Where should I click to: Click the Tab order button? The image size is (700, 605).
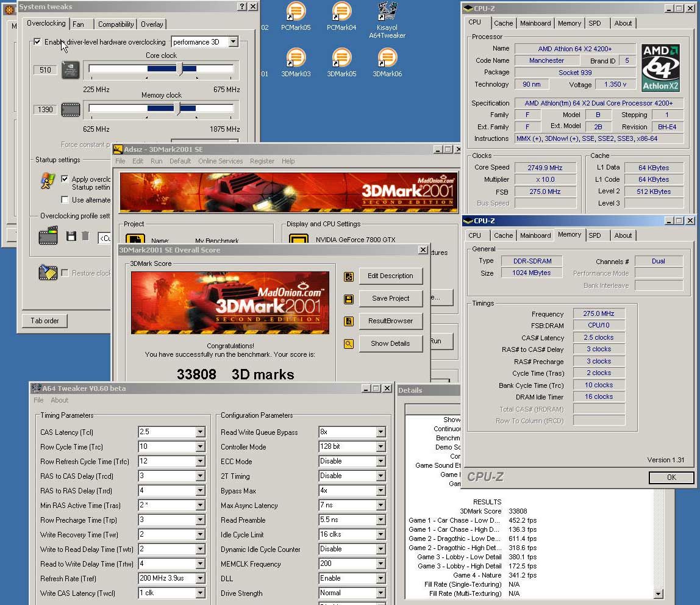45,321
